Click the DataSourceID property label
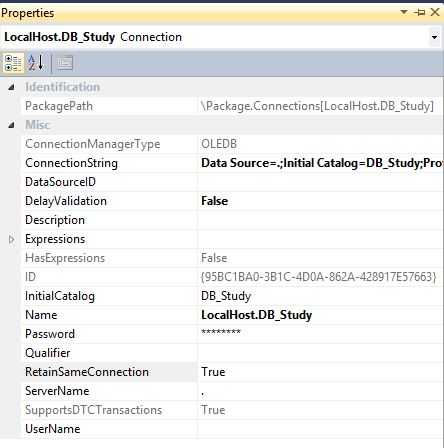444x448 pixels. click(60, 182)
